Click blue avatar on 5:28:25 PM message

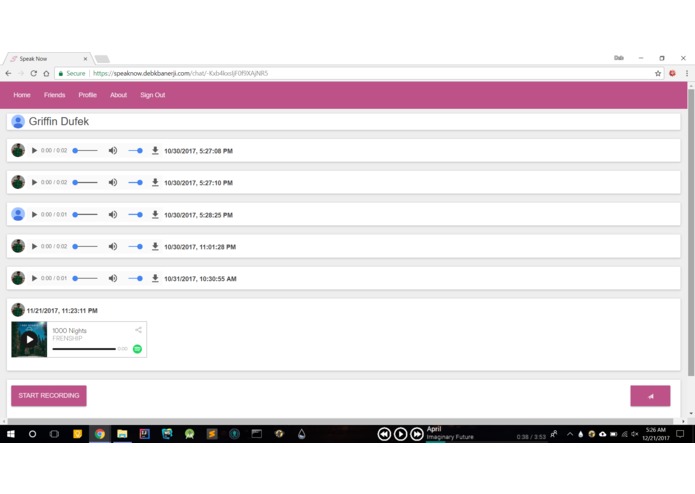(18, 214)
